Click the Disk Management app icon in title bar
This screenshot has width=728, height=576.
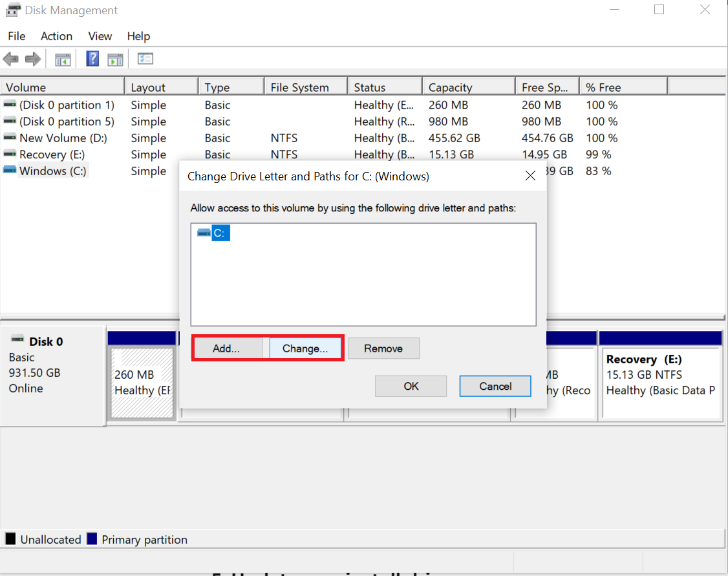pyautogui.click(x=13, y=10)
